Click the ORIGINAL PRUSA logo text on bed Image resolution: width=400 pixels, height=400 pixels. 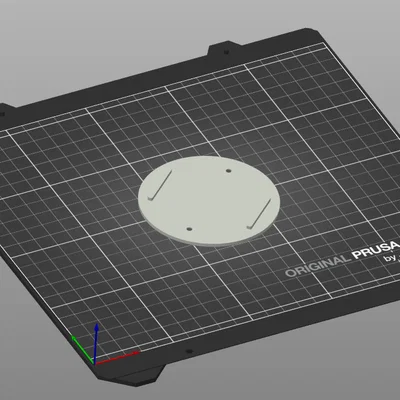coord(342,258)
